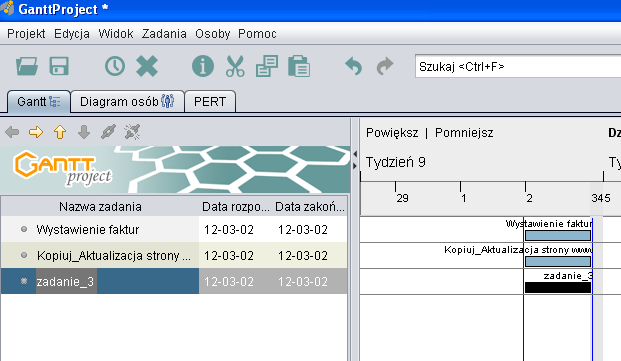The image size is (621, 361).
Task: Click the Data rozpo... column header
Action: [236, 206]
